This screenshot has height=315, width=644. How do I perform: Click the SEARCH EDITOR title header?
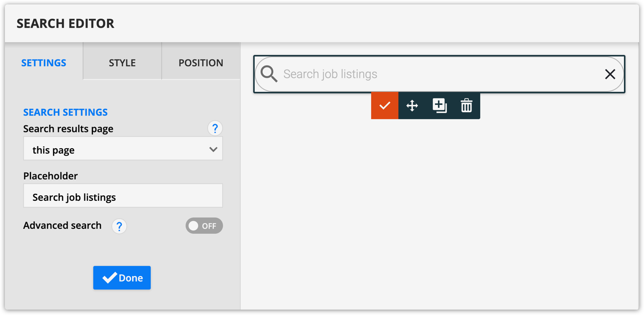pos(65,23)
